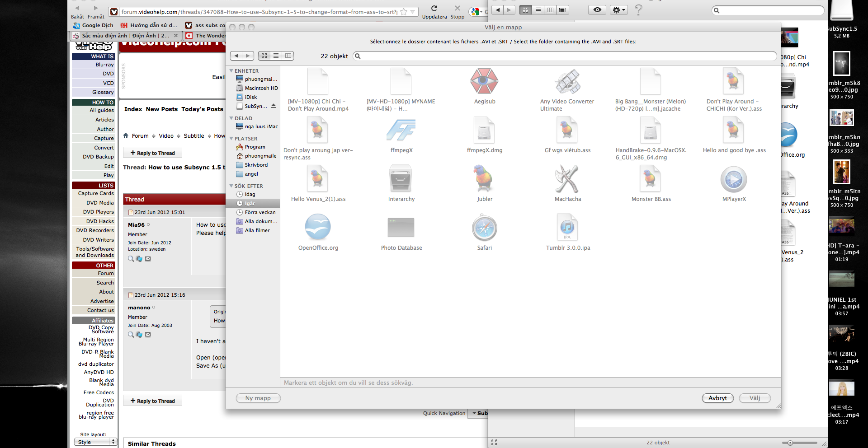The width and height of the screenshot is (868, 448).
Task: Collapse the SÖK EFTER sidebar section
Action: (231, 186)
